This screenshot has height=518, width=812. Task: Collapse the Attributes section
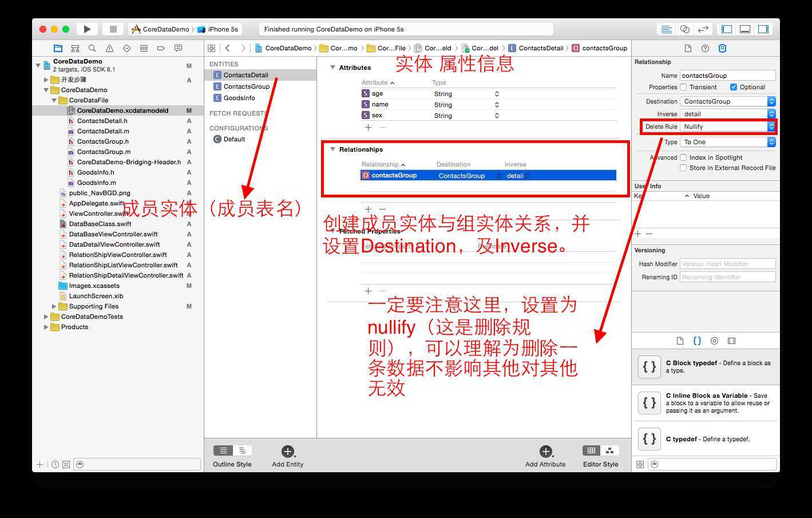(332, 68)
